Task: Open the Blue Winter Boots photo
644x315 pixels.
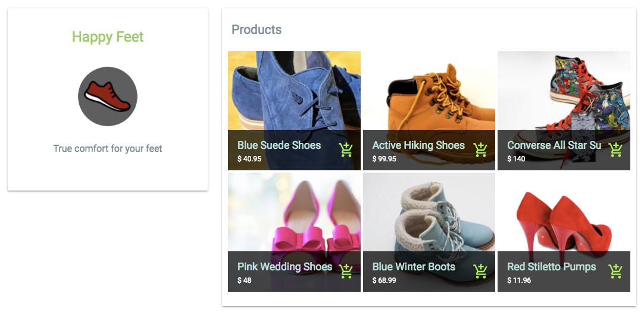Action: tap(429, 211)
